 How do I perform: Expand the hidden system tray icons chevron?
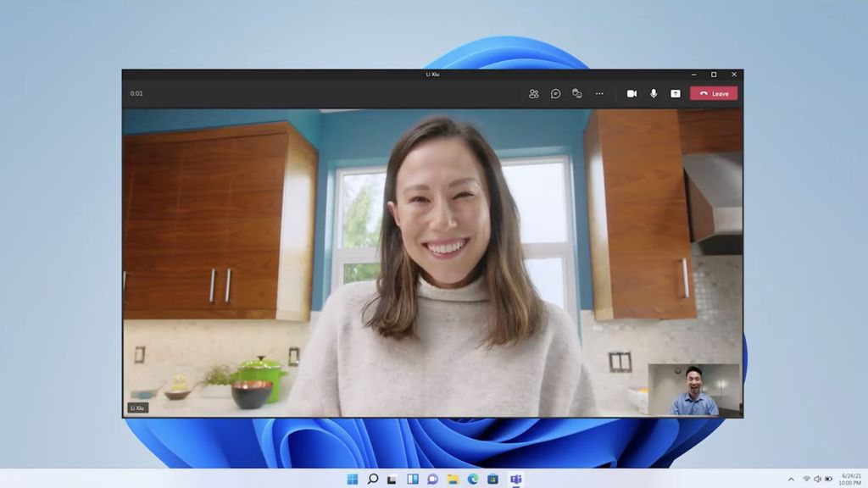point(792,480)
